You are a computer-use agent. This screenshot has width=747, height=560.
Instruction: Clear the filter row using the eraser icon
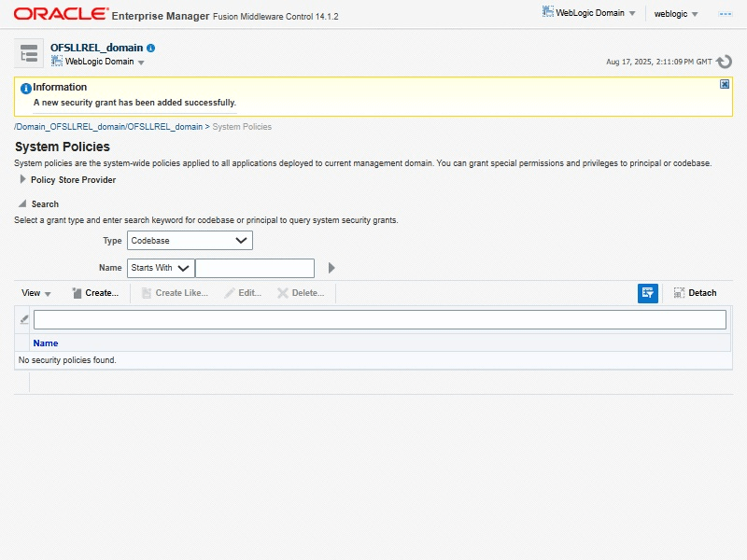(24, 319)
